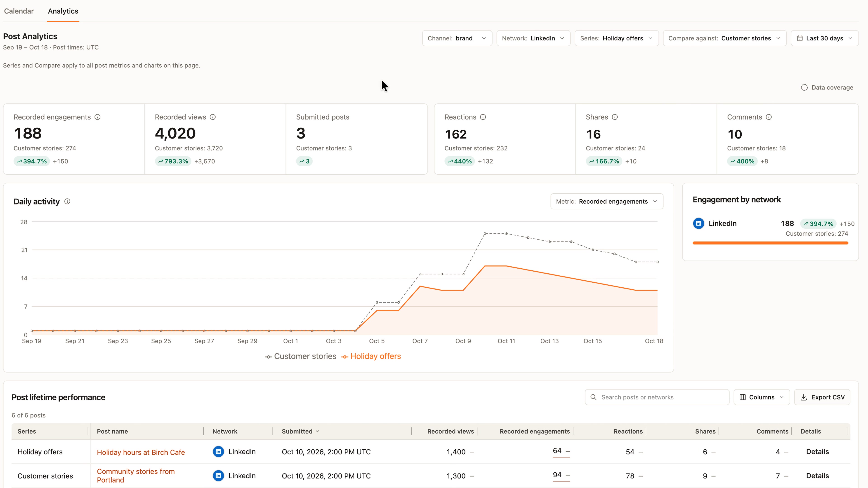Viewport: 868px width, 488px height.
Task: Click the Data coverage button
Action: 827,88
